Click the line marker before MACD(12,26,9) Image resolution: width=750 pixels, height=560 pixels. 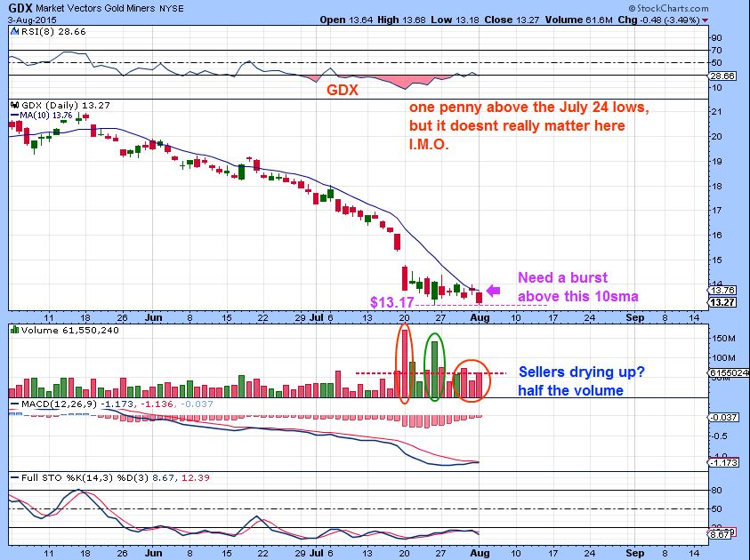tap(15, 404)
